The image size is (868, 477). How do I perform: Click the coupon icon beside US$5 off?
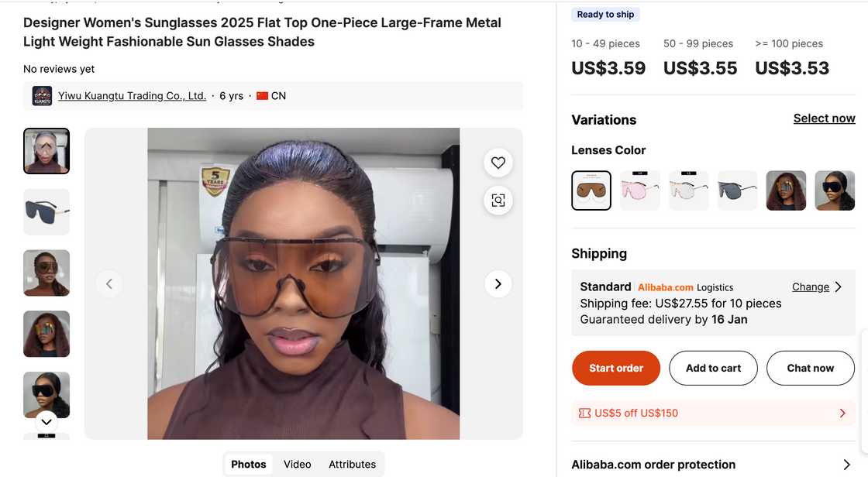tap(584, 414)
